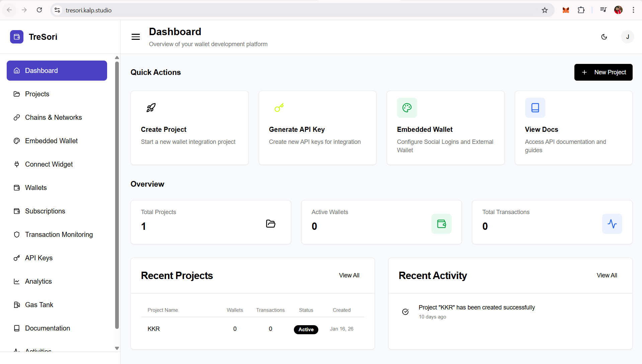This screenshot has height=364, width=642.
Task: Click the sidebar scroll down arrow
Action: [117, 348]
